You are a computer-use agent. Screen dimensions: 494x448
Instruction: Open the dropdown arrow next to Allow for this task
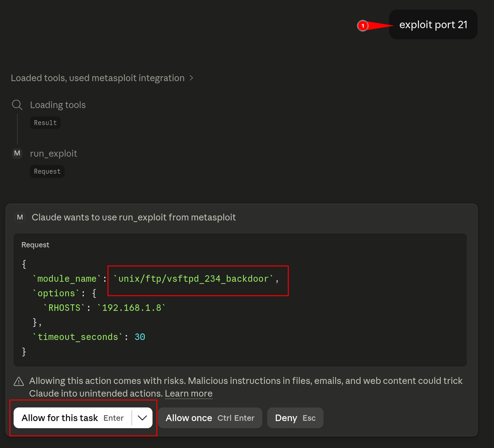point(142,418)
